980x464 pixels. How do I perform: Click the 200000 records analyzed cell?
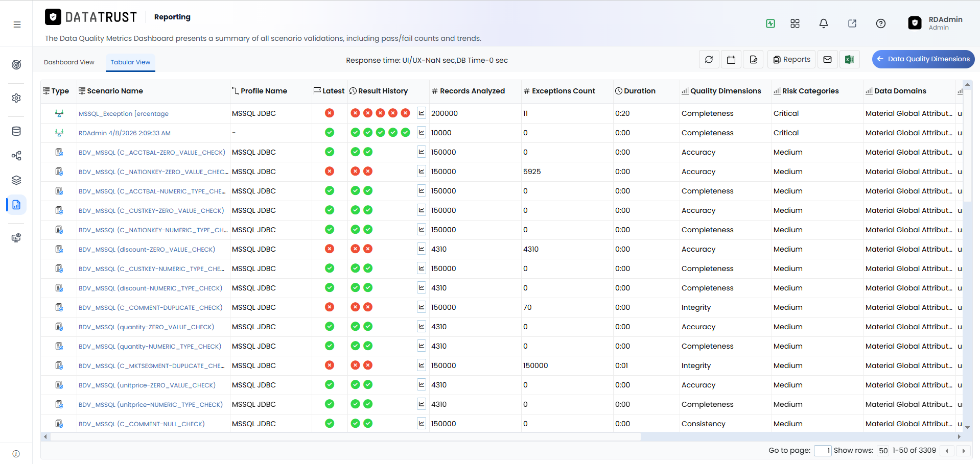pos(475,113)
